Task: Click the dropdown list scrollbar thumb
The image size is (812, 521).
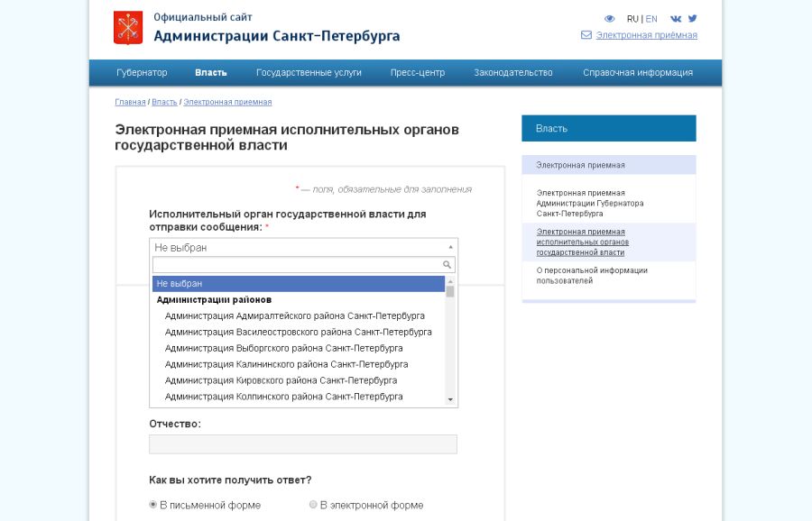Action: point(450,291)
